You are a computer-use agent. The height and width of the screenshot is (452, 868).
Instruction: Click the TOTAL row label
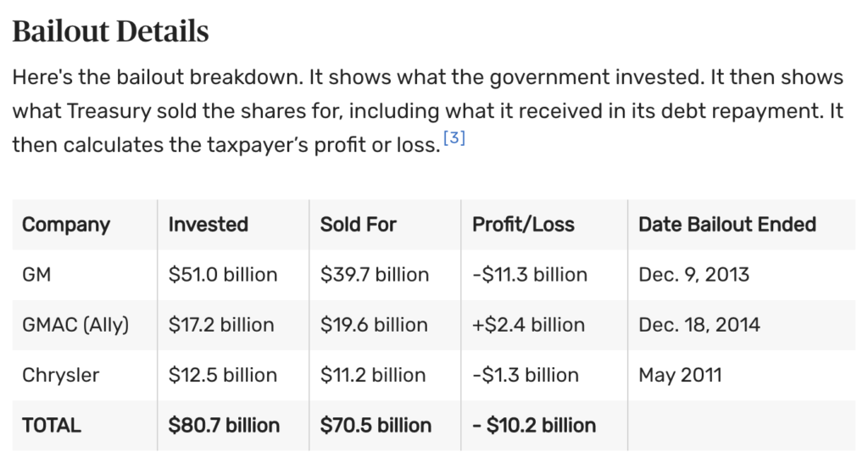coord(52,425)
